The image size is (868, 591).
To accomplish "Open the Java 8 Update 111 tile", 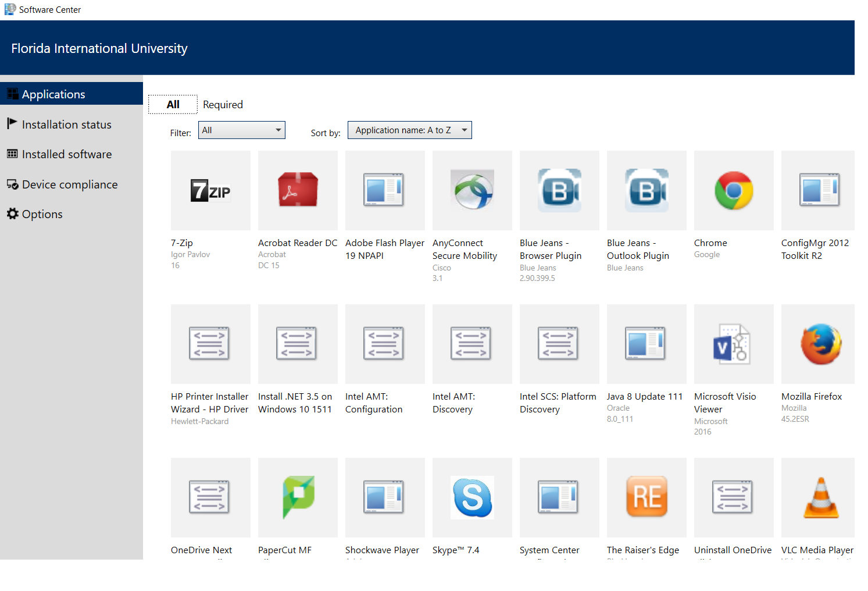I will (x=646, y=344).
